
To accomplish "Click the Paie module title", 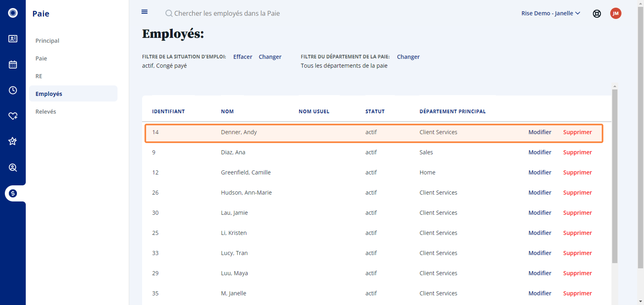I will (41, 13).
